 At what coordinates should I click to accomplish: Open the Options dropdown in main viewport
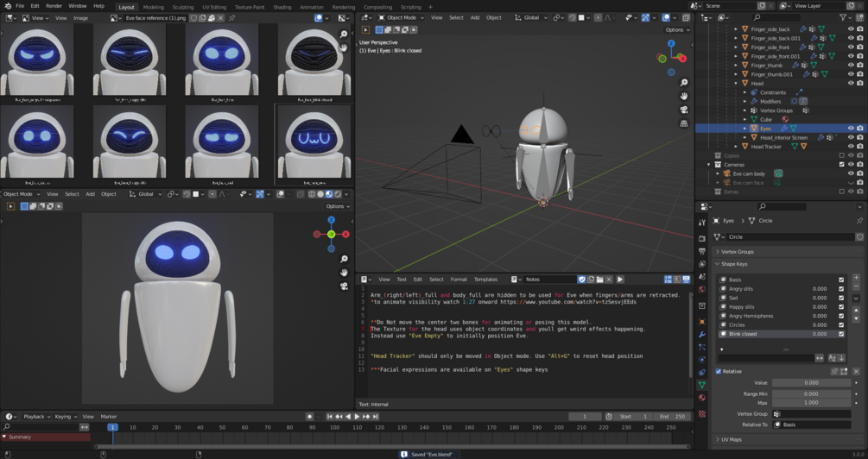[x=677, y=30]
